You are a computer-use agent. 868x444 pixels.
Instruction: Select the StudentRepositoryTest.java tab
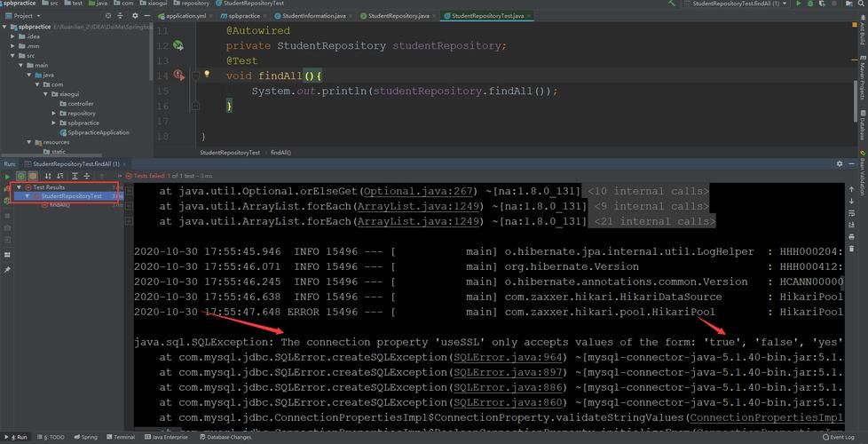488,16
